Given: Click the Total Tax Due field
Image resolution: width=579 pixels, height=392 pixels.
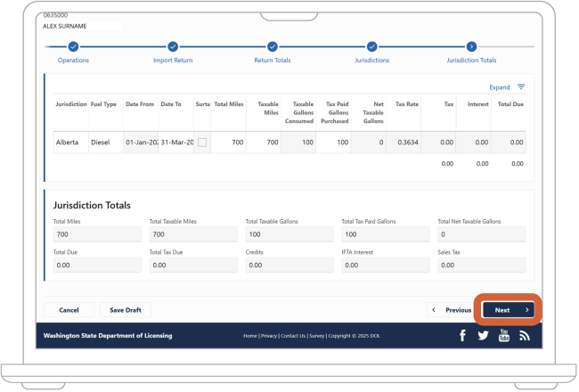Looking at the screenshot, I should pos(193,265).
